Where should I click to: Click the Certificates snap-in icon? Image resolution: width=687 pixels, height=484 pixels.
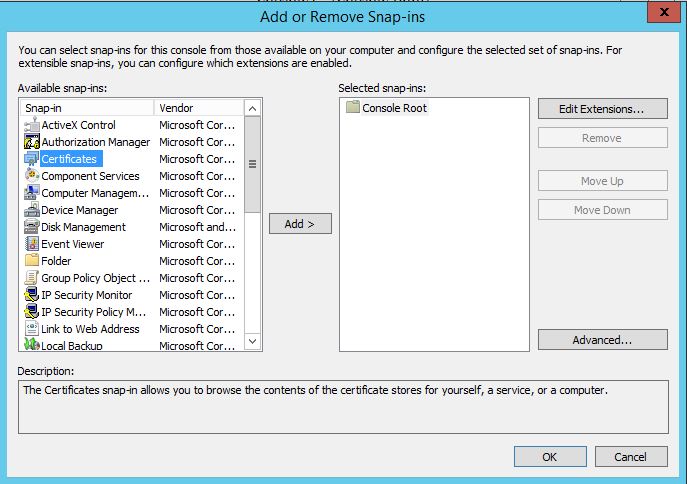tap(30, 159)
